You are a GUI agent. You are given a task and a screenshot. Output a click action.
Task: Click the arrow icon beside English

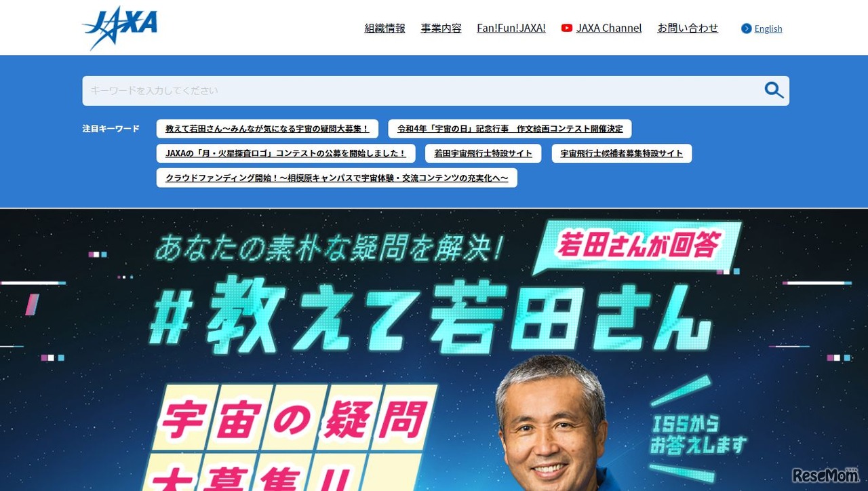pyautogui.click(x=747, y=28)
